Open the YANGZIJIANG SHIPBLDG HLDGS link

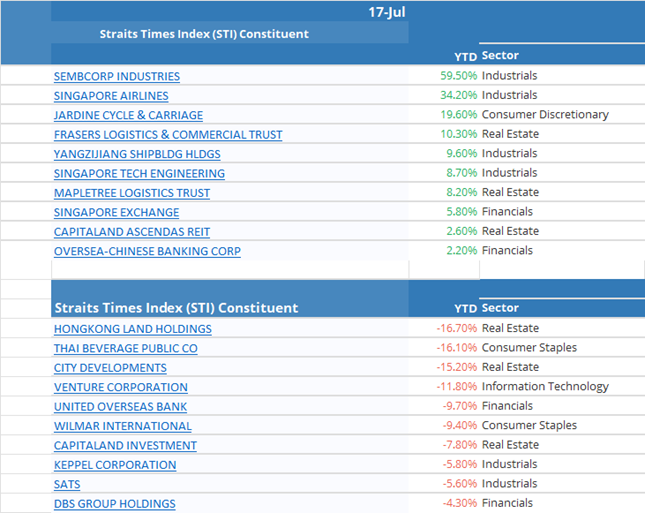point(137,154)
